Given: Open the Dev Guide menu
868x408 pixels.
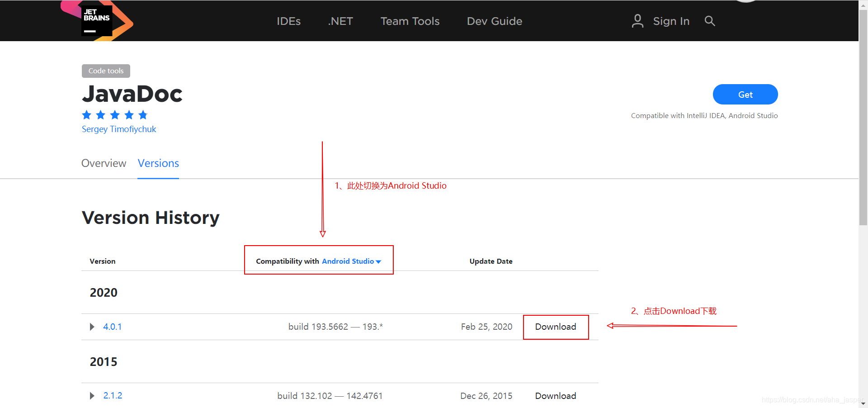Looking at the screenshot, I should pos(495,21).
